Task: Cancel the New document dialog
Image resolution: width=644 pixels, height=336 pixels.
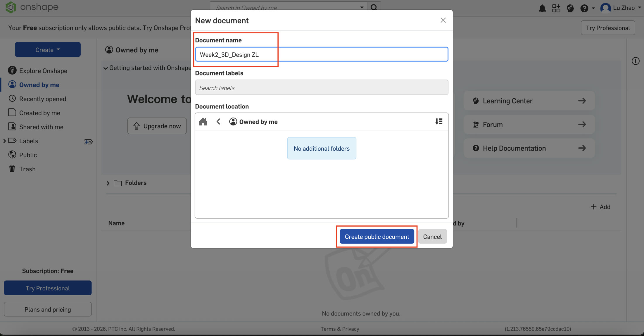Action: 432,237
